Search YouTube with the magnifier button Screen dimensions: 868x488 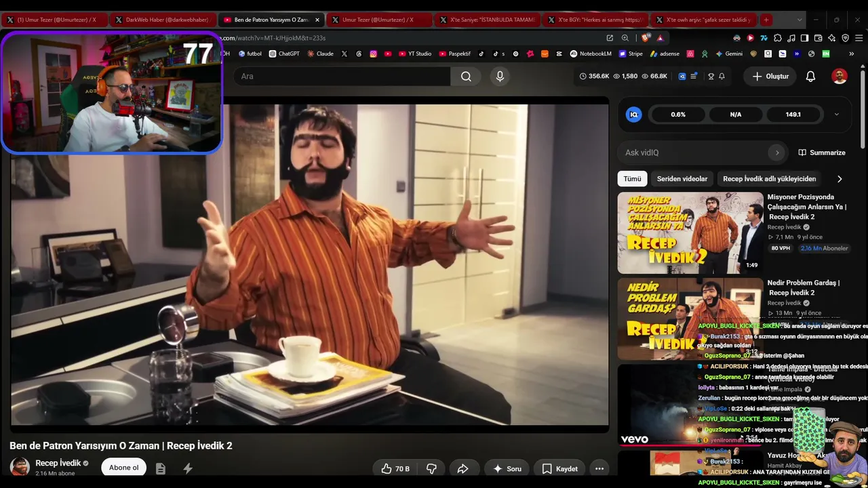point(466,77)
